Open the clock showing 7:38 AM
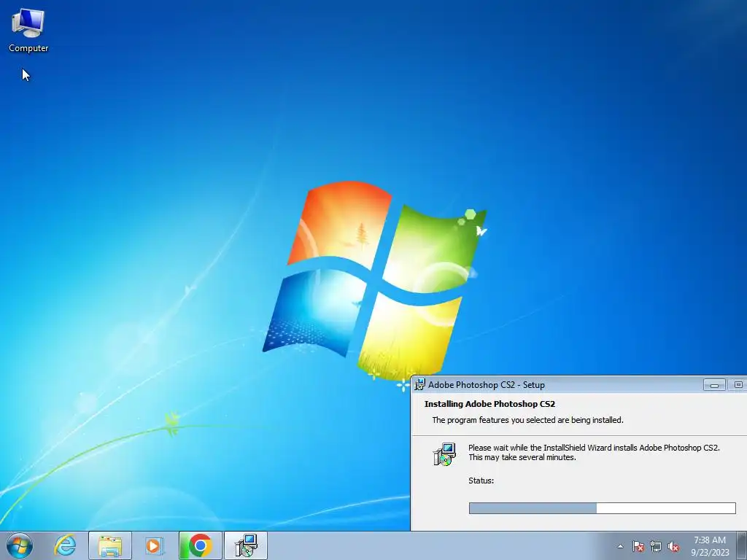 (710, 540)
